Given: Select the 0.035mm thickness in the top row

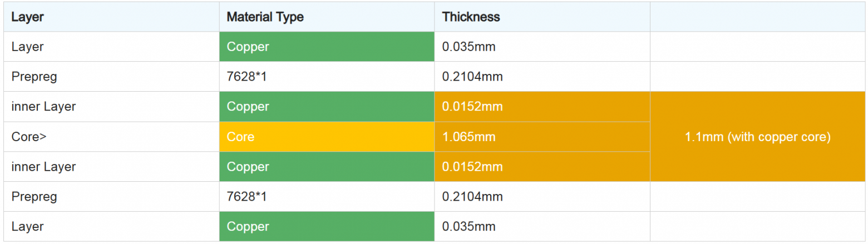Looking at the screenshot, I should (469, 47).
